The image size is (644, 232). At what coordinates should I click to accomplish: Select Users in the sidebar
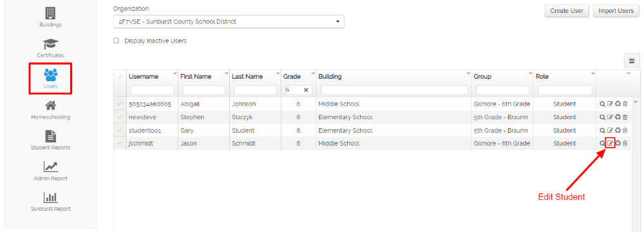click(x=50, y=78)
